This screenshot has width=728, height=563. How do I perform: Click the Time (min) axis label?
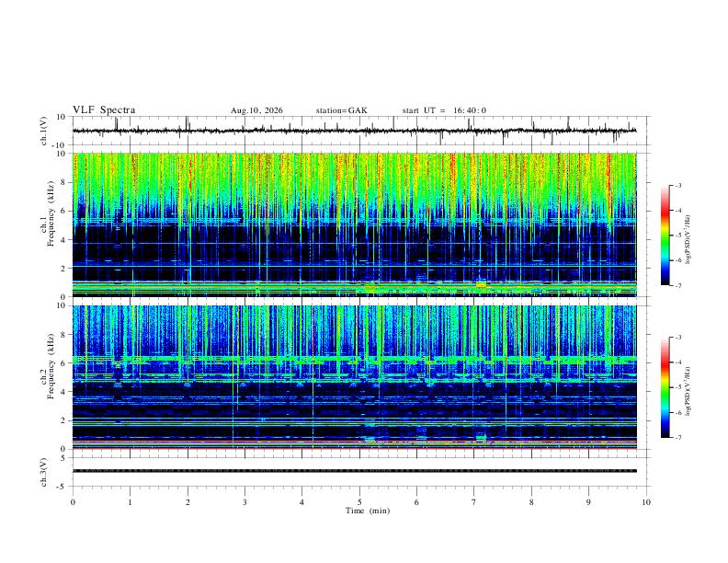tap(368, 511)
